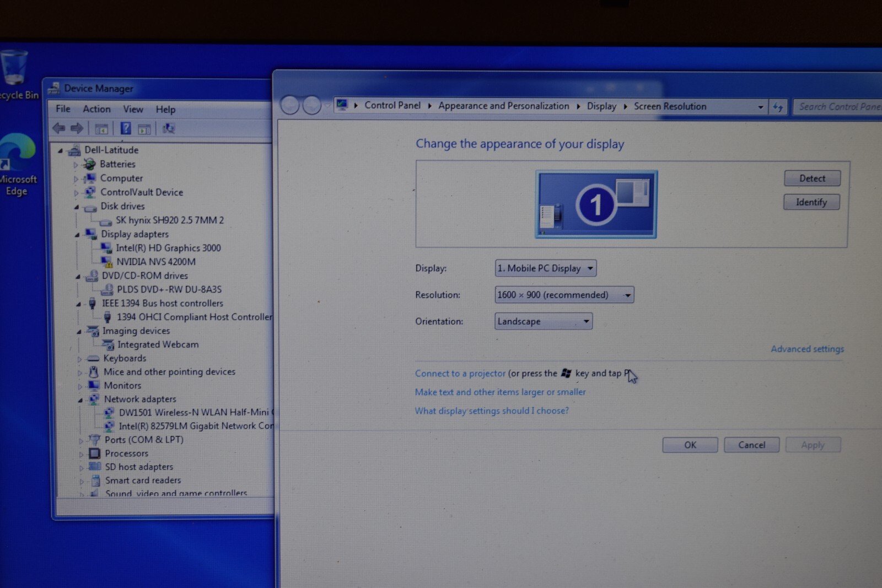
Task: Expand the ControlVault Device node
Action: click(77, 192)
